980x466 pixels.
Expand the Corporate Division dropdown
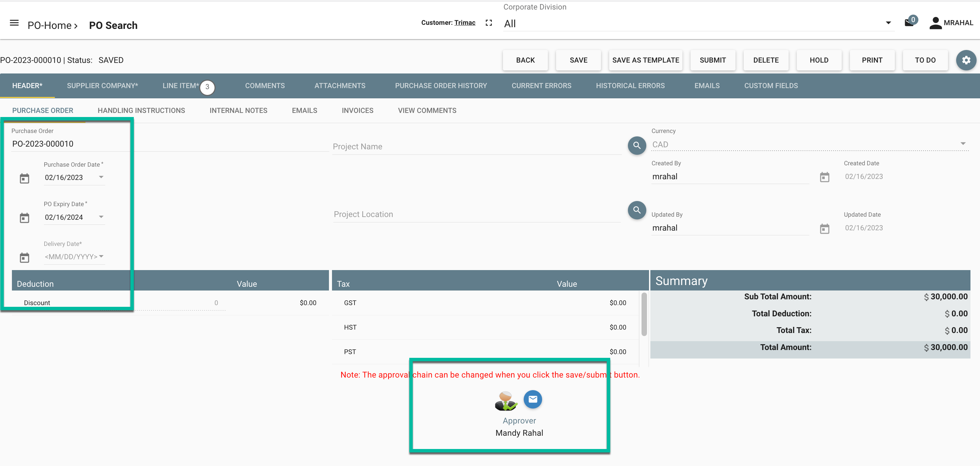[x=888, y=23]
